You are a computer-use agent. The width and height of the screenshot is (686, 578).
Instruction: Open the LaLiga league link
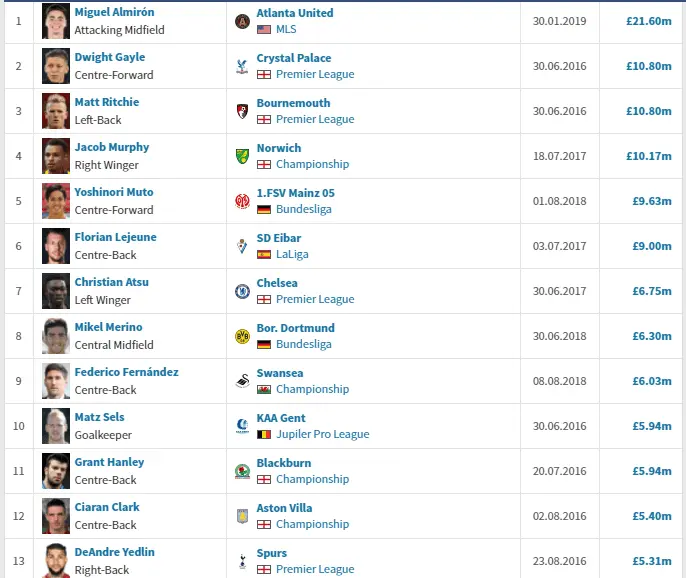pos(293,254)
